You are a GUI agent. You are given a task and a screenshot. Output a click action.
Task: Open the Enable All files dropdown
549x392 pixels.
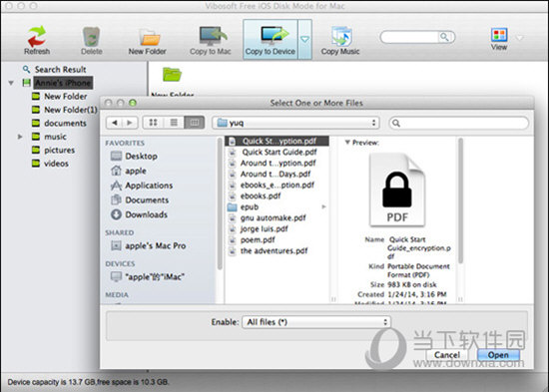click(x=316, y=322)
